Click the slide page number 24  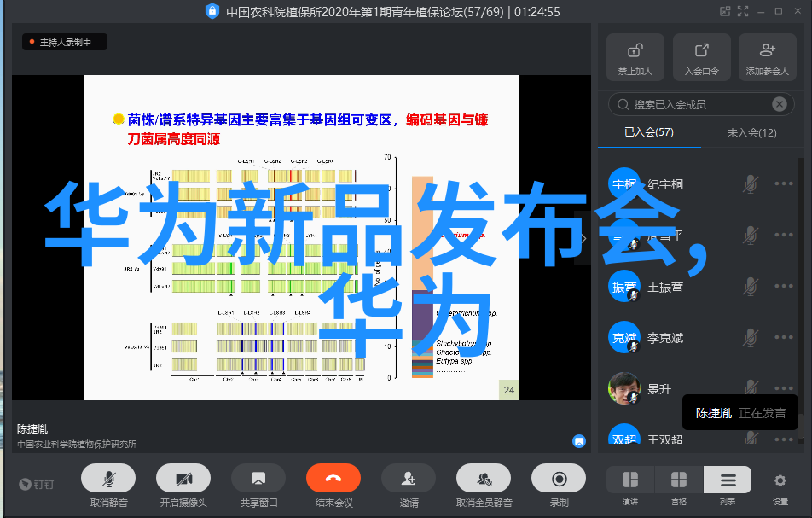pyautogui.click(x=508, y=390)
